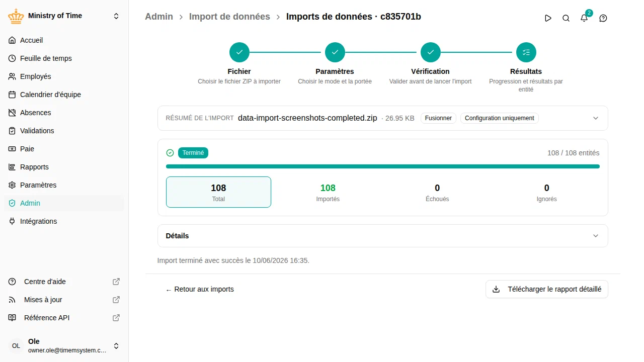Click the play icon in the top bar

pos(548,18)
